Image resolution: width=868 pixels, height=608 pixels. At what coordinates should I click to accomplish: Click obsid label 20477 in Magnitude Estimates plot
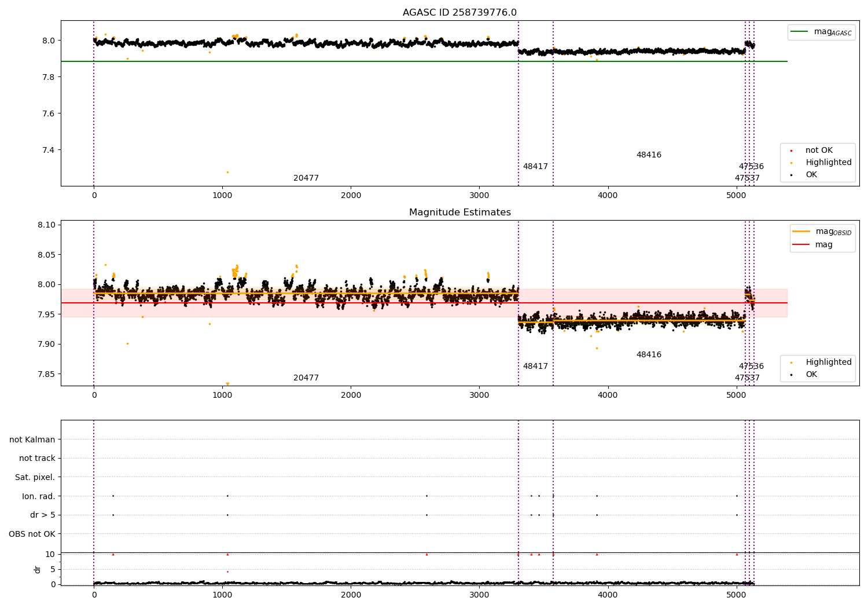click(x=306, y=378)
